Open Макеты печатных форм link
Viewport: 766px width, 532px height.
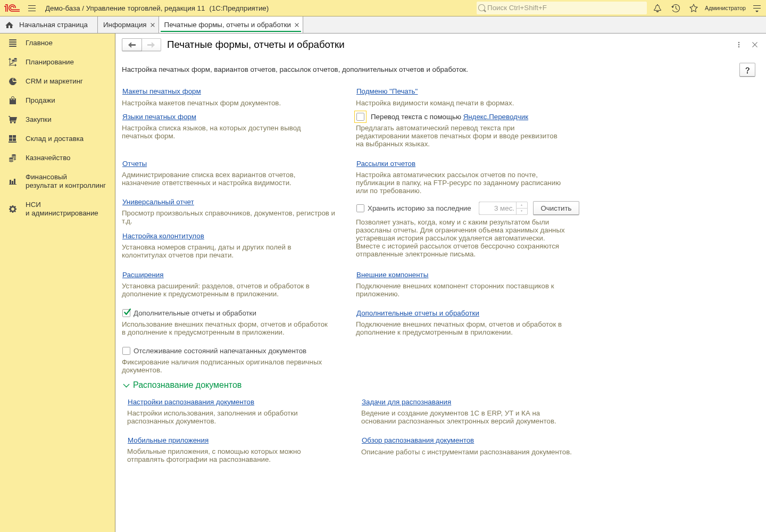pyautogui.click(x=162, y=92)
